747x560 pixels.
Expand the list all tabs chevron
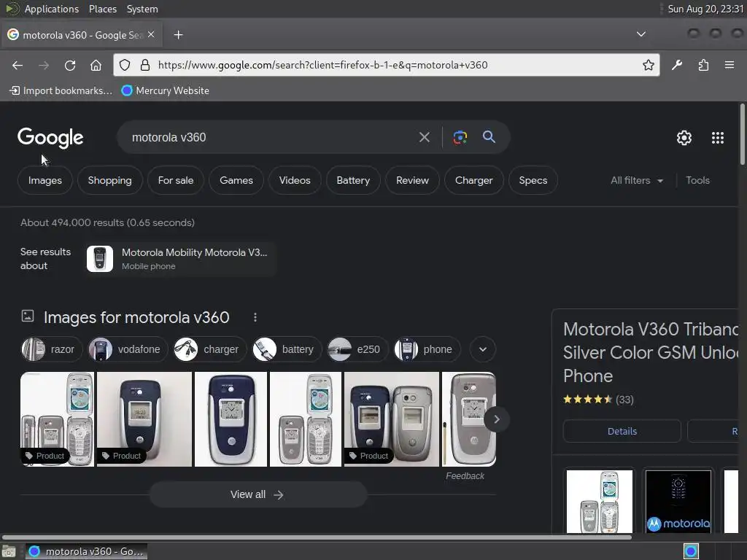[641, 34]
